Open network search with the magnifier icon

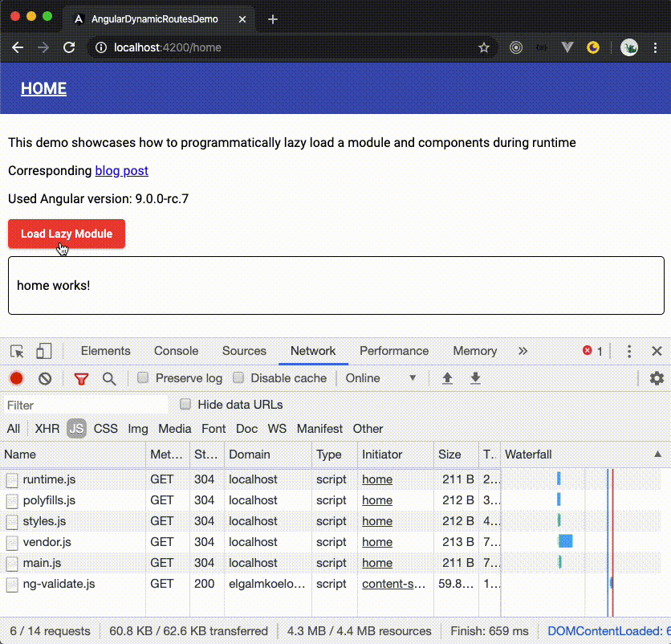tap(109, 378)
